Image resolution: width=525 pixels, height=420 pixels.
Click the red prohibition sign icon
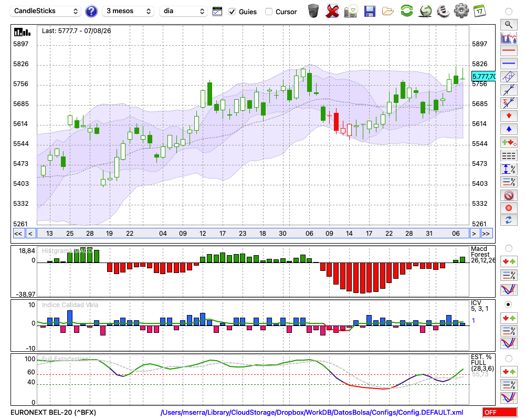click(x=509, y=195)
